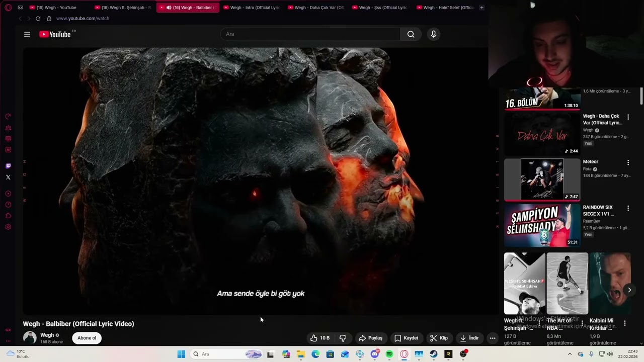Open Wegh ft. Şehinşah short thumbnail
Image resolution: width=644 pixels, height=362 pixels.
point(524,284)
